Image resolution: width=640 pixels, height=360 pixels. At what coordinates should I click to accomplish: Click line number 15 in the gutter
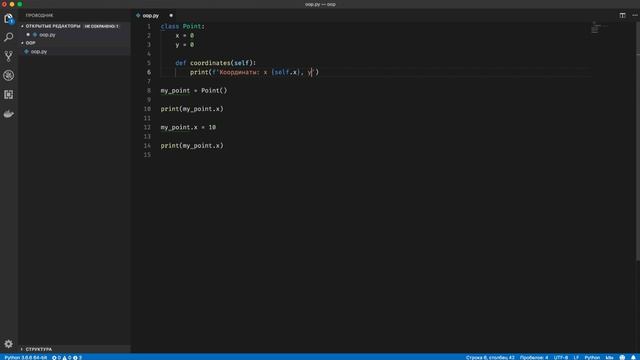pyautogui.click(x=147, y=155)
